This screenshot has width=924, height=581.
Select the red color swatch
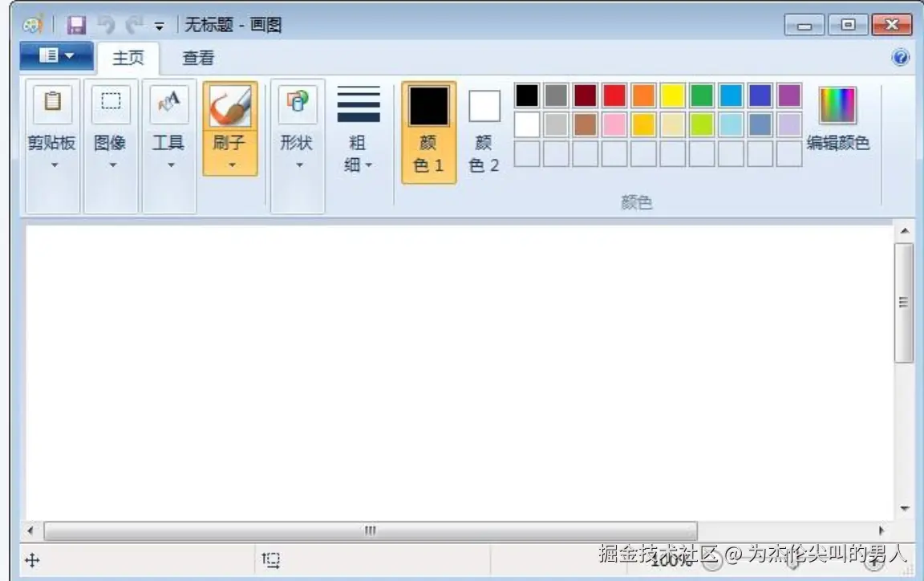pyautogui.click(x=612, y=95)
